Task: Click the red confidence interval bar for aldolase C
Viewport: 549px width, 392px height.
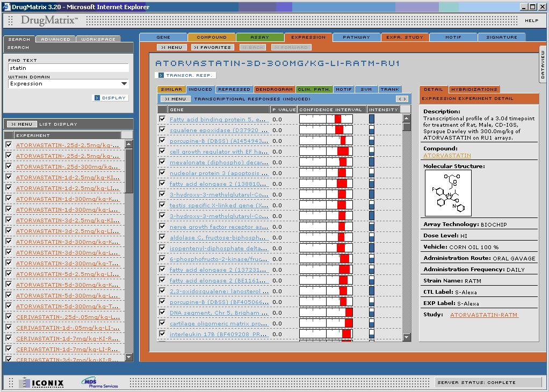Action: click(341, 237)
